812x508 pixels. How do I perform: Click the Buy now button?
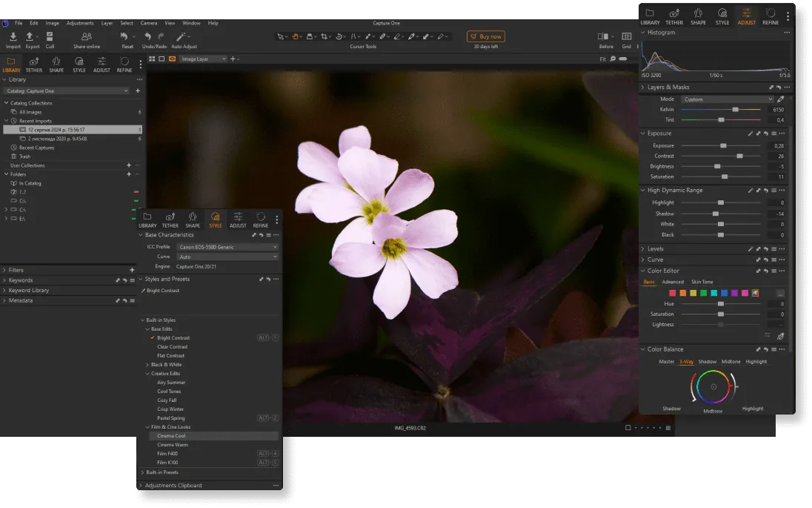[x=486, y=36]
